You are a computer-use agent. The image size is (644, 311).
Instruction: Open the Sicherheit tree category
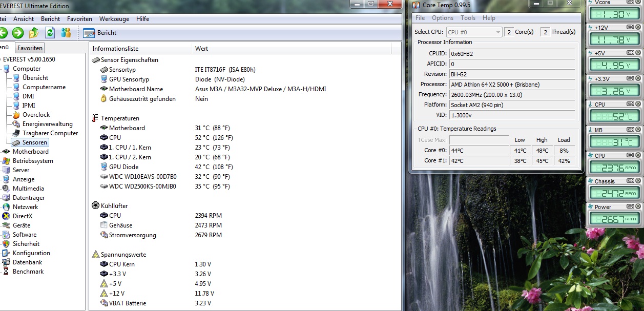21,244
